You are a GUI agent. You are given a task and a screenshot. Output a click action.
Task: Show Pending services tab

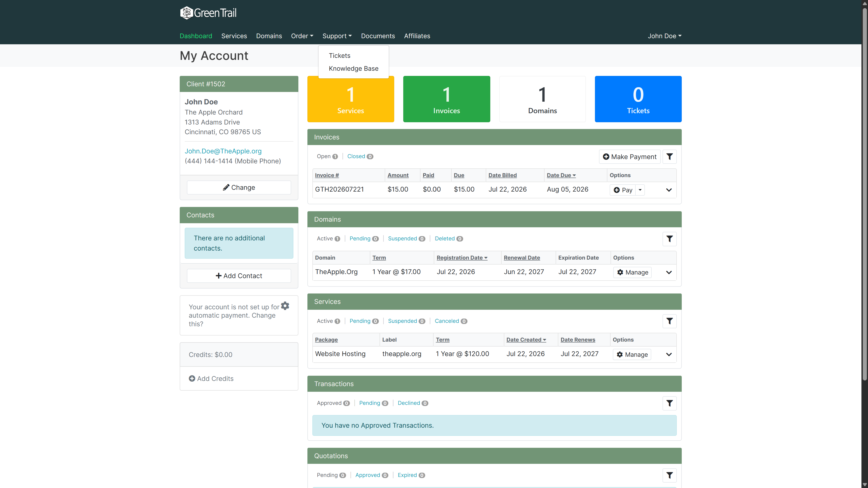pos(364,321)
